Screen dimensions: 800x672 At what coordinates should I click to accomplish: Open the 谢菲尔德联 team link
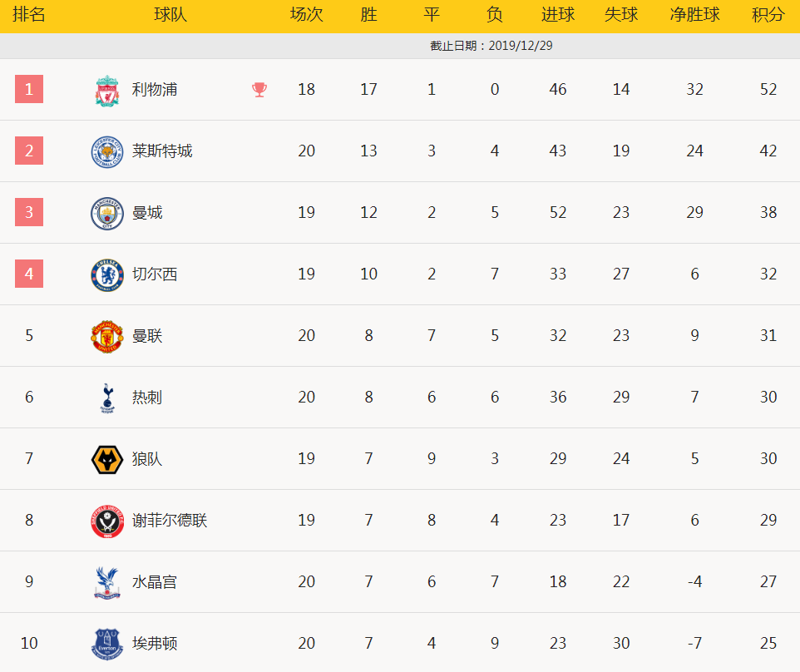(170, 520)
